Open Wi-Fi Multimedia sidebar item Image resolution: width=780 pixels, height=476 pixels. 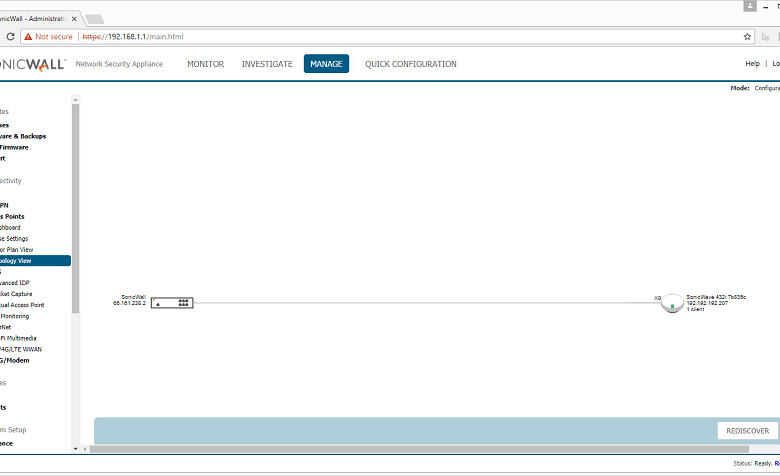tap(18, 338)
